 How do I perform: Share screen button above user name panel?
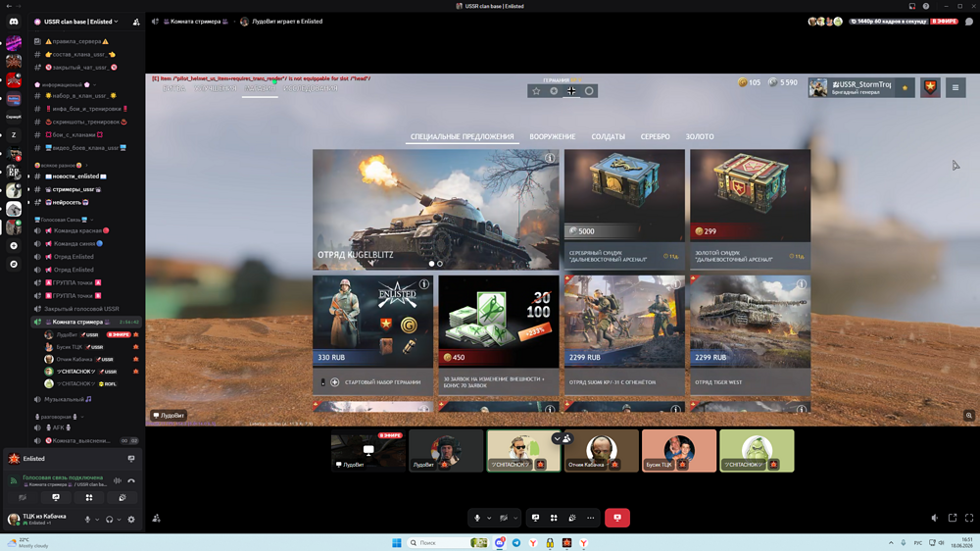[x=56, y=498]
